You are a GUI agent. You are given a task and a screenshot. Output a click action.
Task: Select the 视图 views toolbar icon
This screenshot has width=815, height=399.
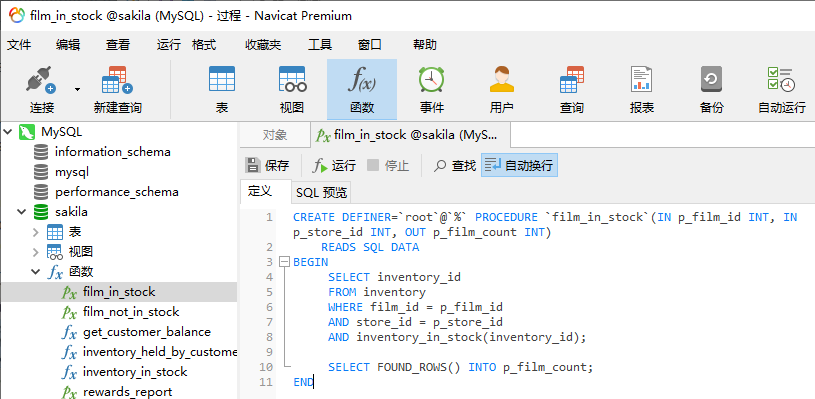(292, 89)
